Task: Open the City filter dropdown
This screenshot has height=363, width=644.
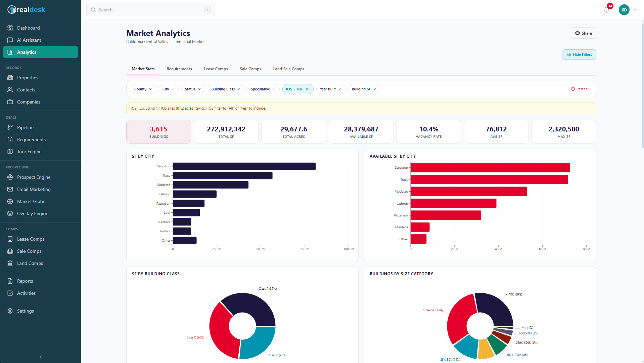Action: pyautogui.click(x=169, y=89)
